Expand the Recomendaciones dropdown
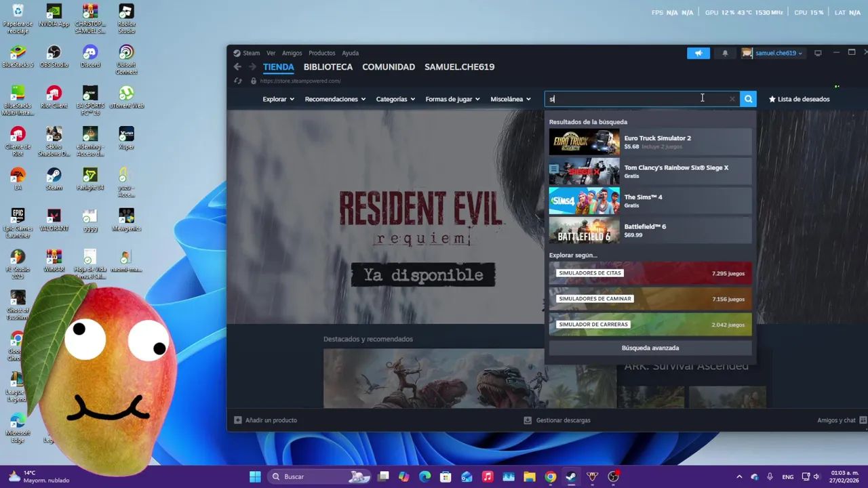868x488 pixels. click(x=335, y=99)
